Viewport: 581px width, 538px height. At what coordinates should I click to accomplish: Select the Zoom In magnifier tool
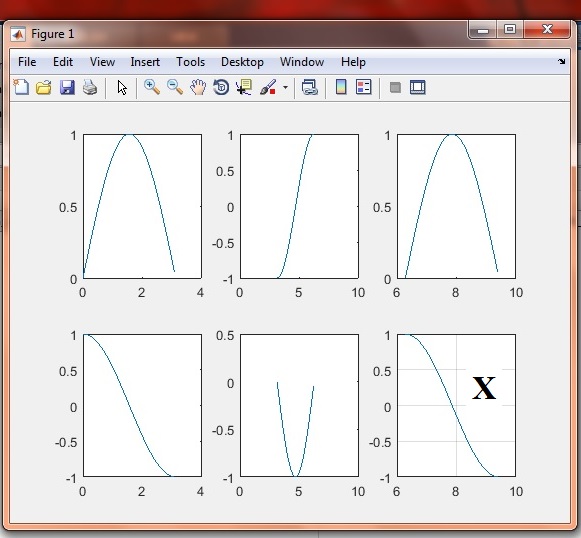click(152, 88)
